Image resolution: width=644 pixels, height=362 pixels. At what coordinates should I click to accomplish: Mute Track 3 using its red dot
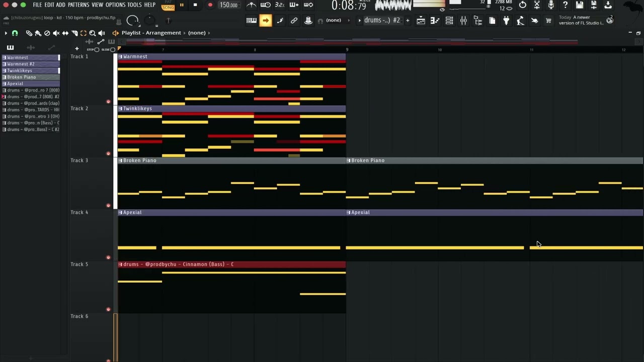[x=108, y=206]
